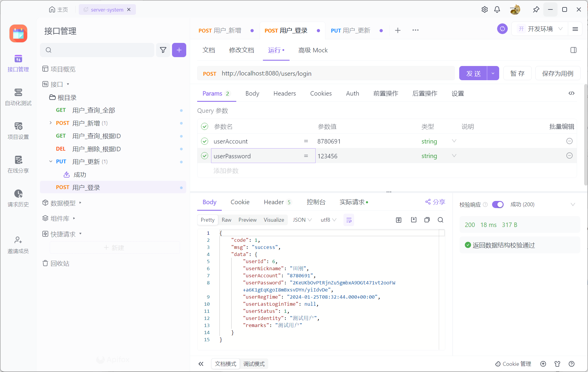The height and width of the screenshot is (372, 588).
Task: Click the extract response upload icon
Action: pyautogui.click(x=399, y=220)
